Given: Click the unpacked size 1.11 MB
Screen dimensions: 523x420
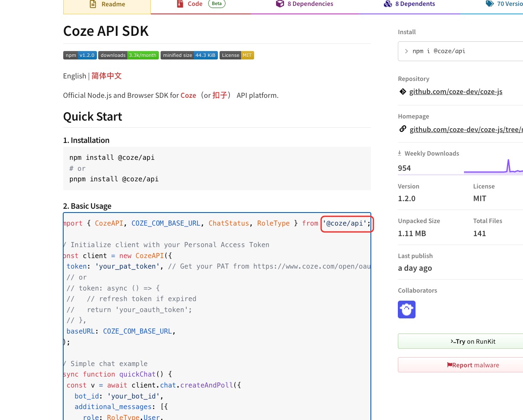Looking at the screenshot, I should (x=412, y=234).
